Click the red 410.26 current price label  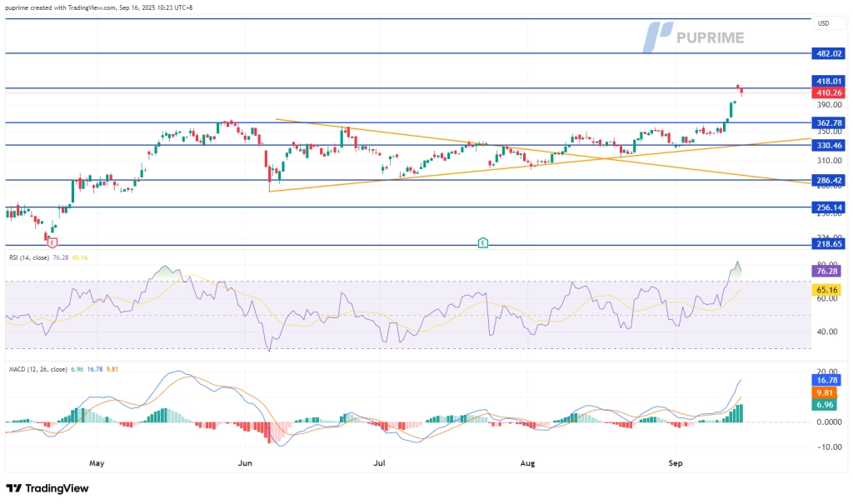[x=830, y=92]
